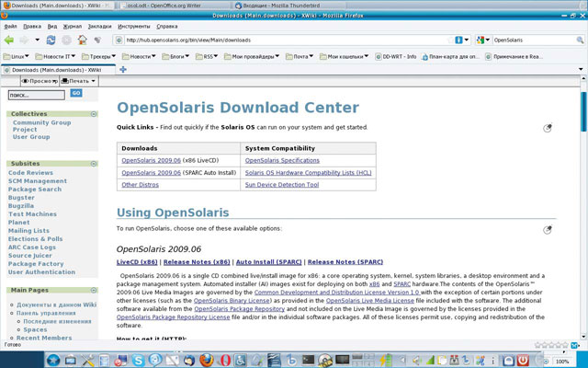Screen dimensions: 588x368
Task: Collapse the Subsites panel
Action: tap(94, 164)
